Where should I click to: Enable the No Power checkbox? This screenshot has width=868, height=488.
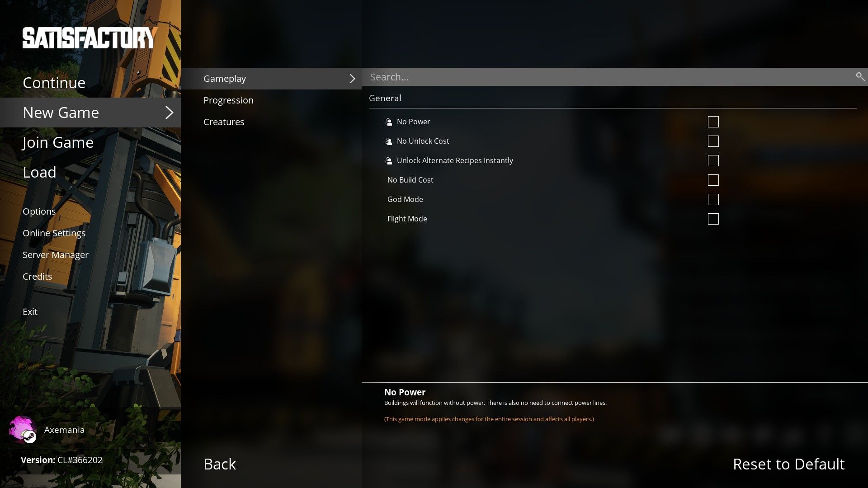713,122
